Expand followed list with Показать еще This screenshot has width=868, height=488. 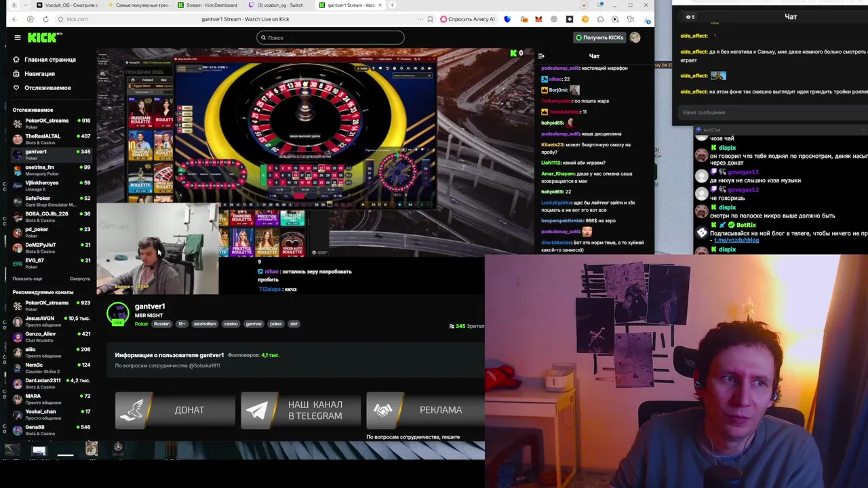pos(27,279)
